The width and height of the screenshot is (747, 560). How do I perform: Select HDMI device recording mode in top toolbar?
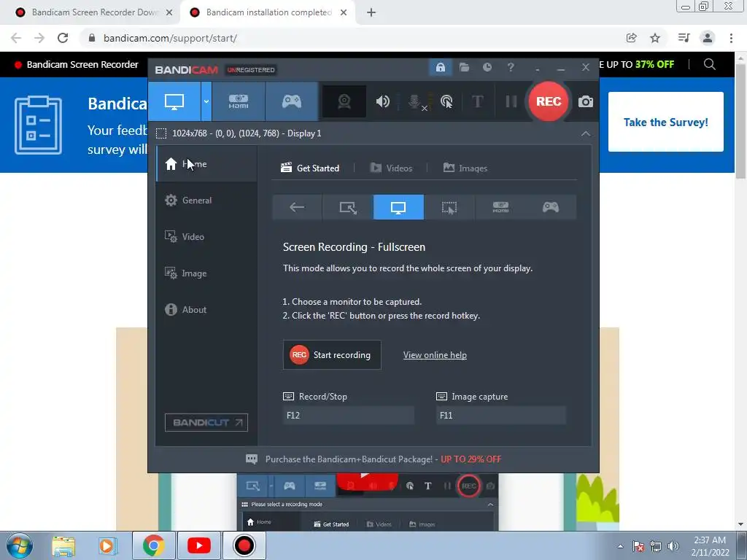239,101
